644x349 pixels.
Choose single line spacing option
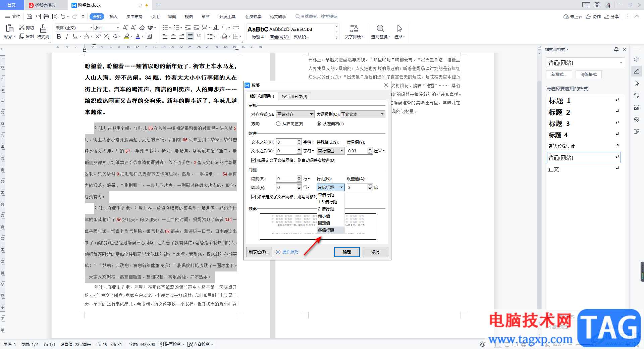tap(331, 195)
